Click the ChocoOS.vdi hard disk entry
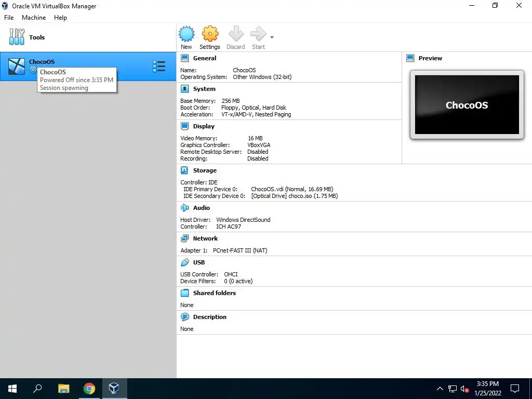 coord(292,189)
